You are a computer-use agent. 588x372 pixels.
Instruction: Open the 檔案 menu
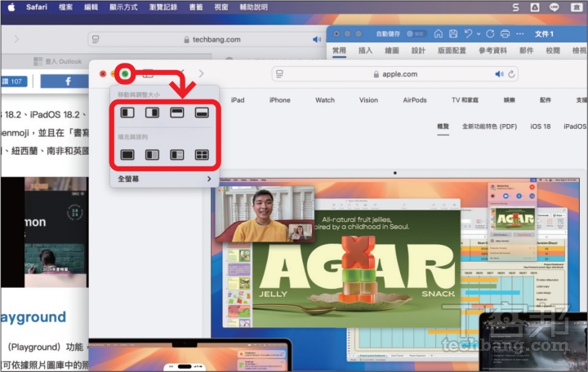coord(65,7)
